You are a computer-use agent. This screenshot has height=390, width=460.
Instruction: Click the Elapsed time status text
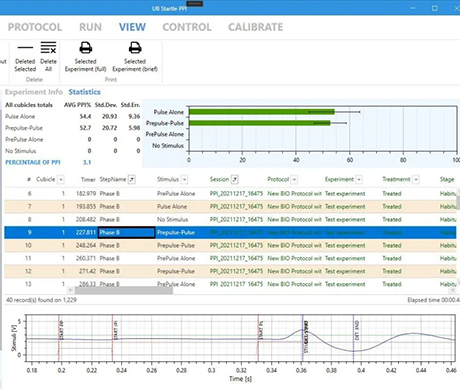click(433, 300)
